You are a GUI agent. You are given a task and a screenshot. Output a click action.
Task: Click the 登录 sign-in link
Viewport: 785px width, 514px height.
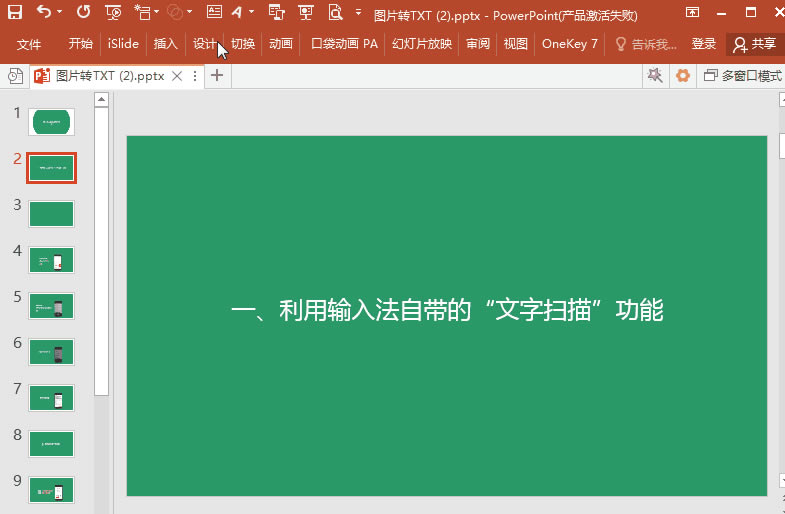tap(704, 44)
